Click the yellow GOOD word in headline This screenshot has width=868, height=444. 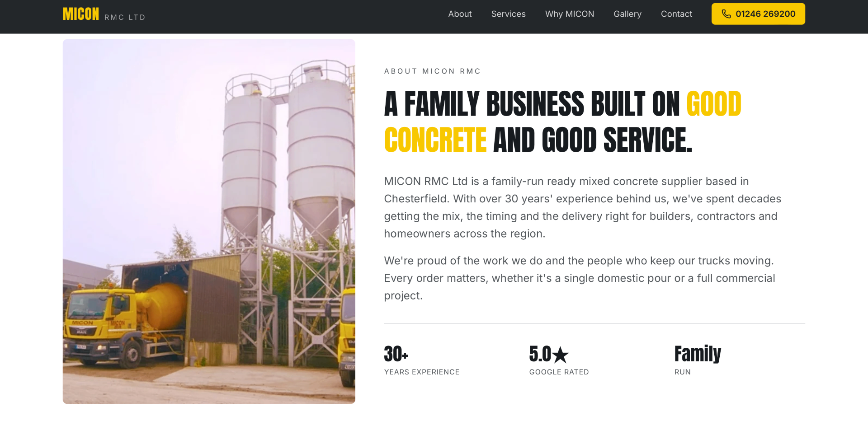coord(714,104)
